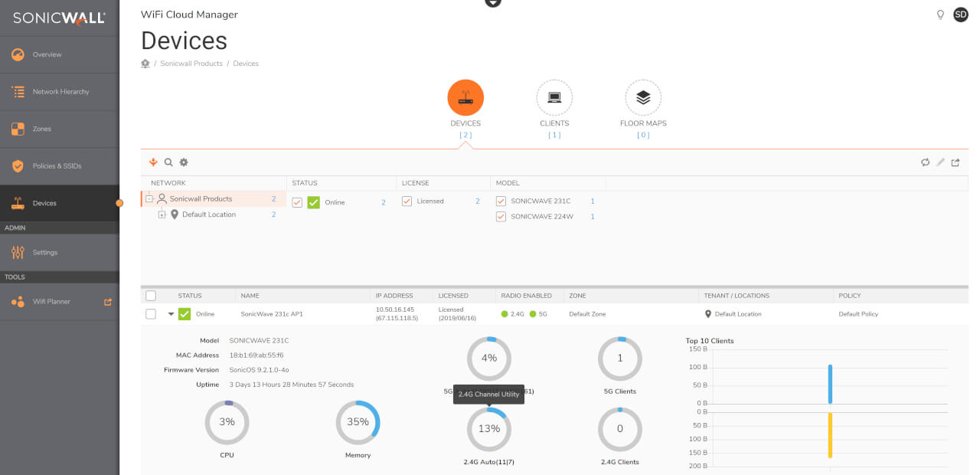Click the Clients count [ 1 ]
This screenshot has height=475, width=980.
554,136
